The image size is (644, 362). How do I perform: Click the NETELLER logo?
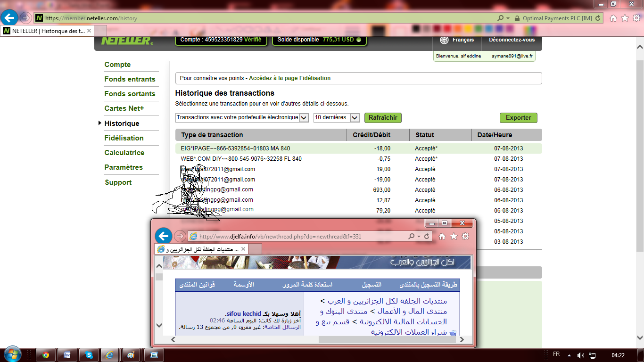tap(127, 41)
